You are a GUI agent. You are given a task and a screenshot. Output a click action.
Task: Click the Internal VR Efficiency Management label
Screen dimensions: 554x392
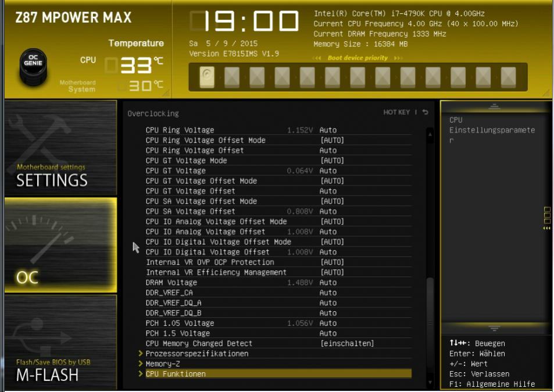tap(216, 273)
